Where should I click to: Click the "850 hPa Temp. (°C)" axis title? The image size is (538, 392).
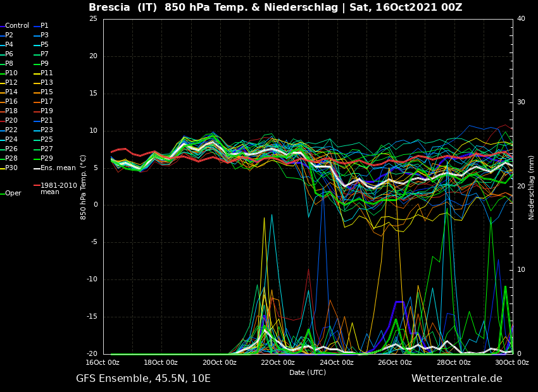point(84,187)
